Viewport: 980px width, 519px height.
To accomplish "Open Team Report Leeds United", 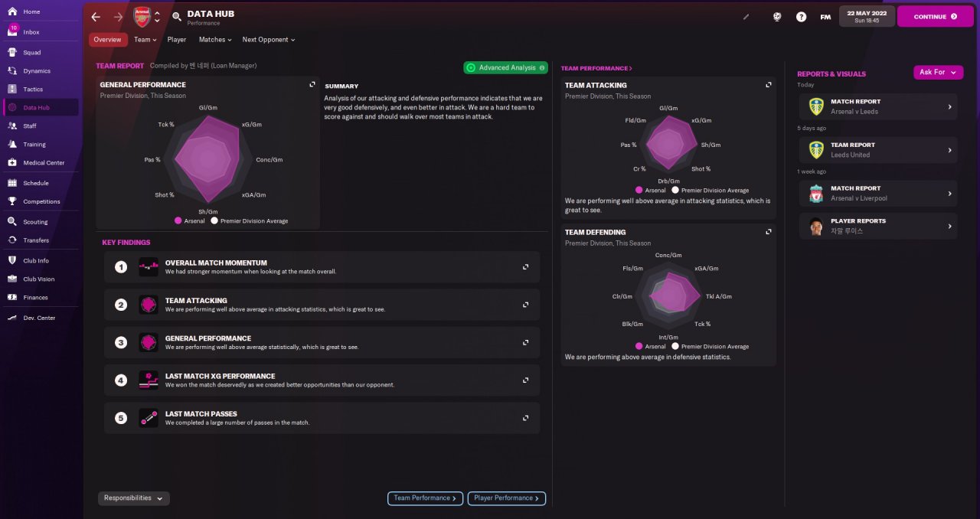I will tap(878, 150).
